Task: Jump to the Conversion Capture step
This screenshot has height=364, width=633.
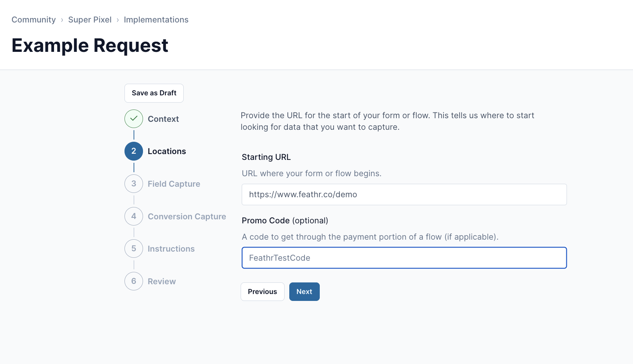Action: coord(187,216)
